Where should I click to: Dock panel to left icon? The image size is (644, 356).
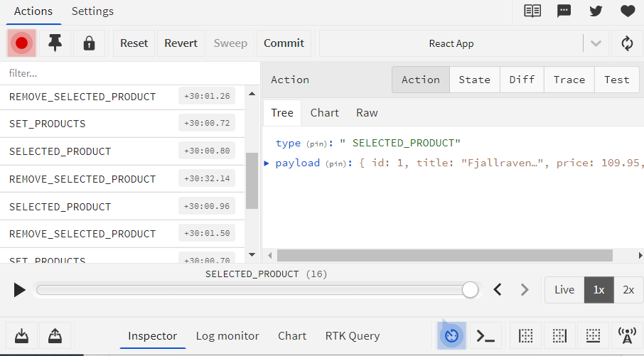[526, 336]
